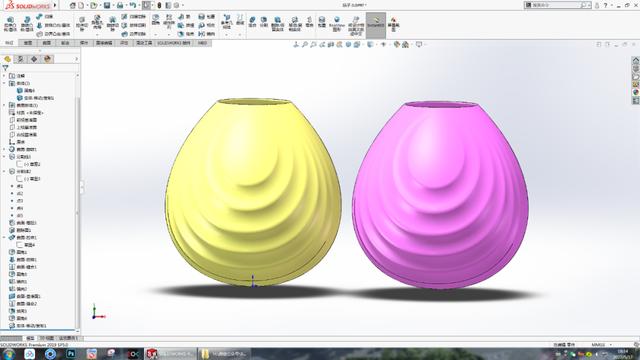The width and height of the screenshot is (640, 360).
Task: Click the Fillet tool in ribbon
Action: point(156,20)
